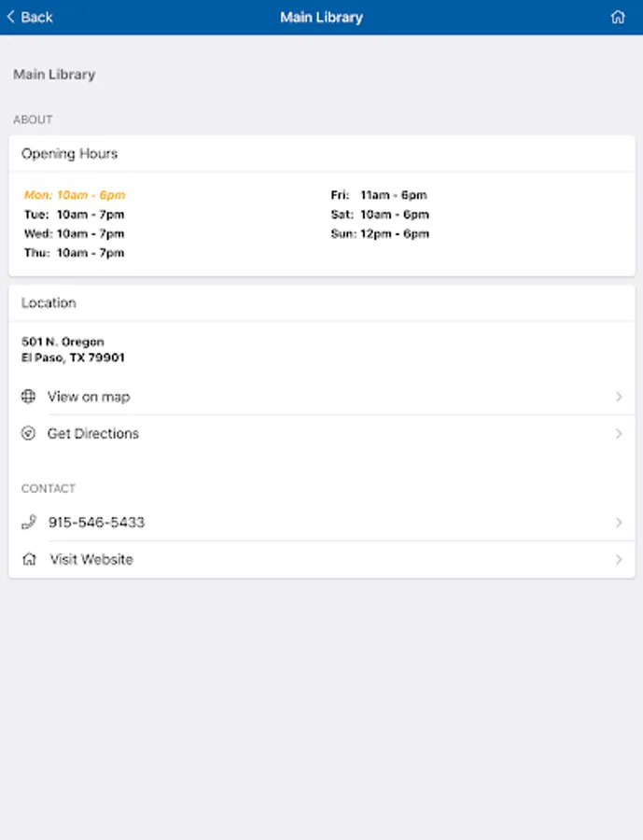Call the number 915-546-5433

tap(96, 523)
